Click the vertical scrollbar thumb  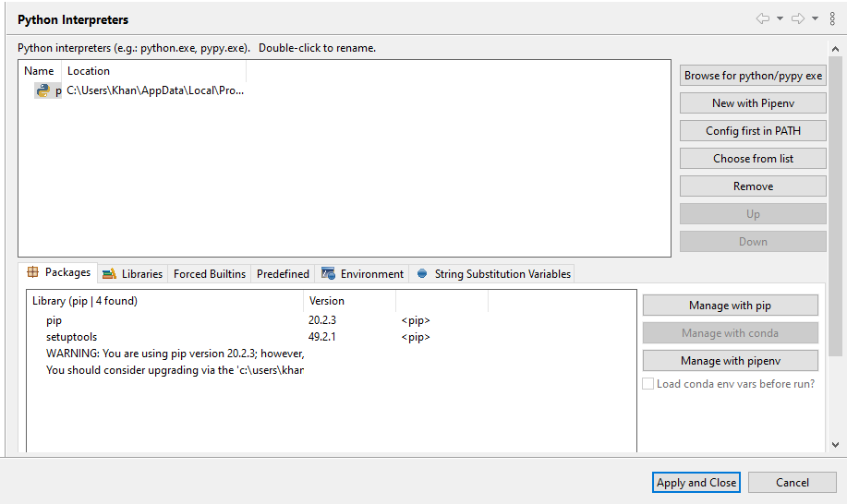[x=835, y=205]
